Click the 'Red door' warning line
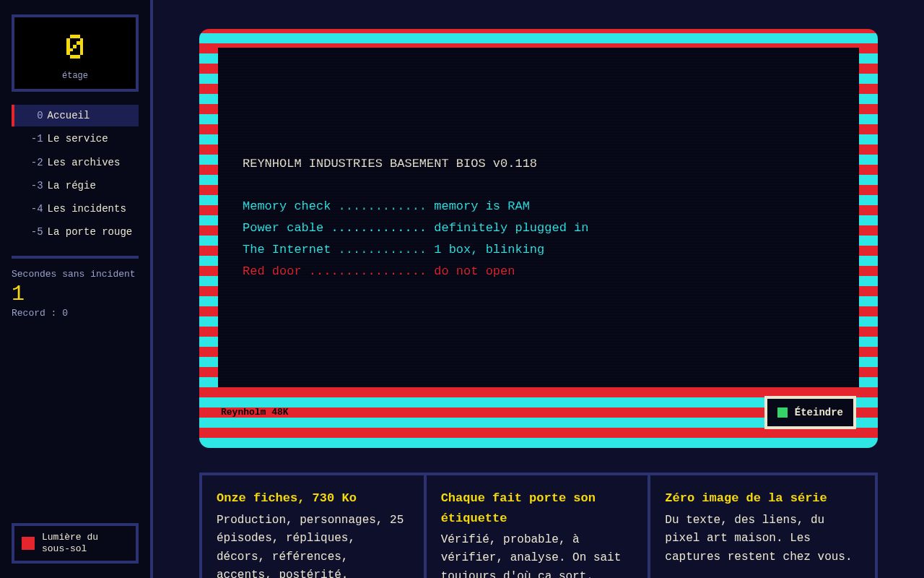 tap(379, 272)
